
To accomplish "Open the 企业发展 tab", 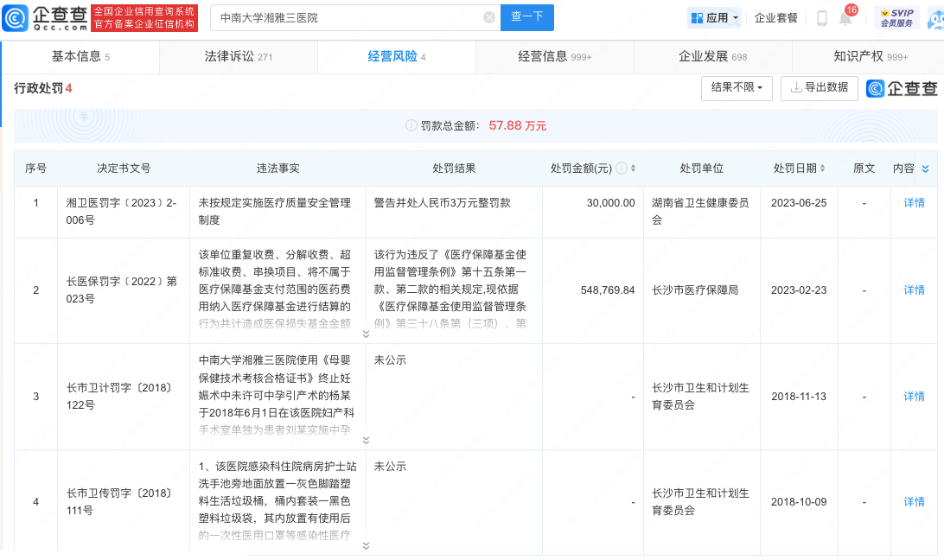I will click(x=713, y=56).
